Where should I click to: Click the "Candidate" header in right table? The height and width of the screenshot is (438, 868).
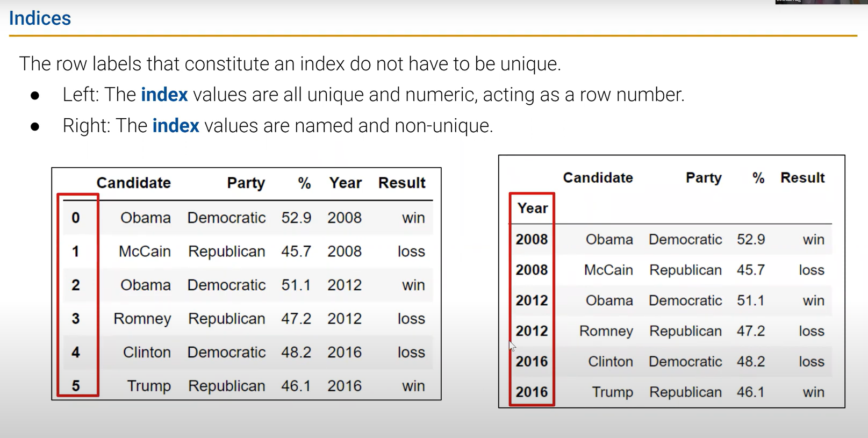[x=598, y=178]
